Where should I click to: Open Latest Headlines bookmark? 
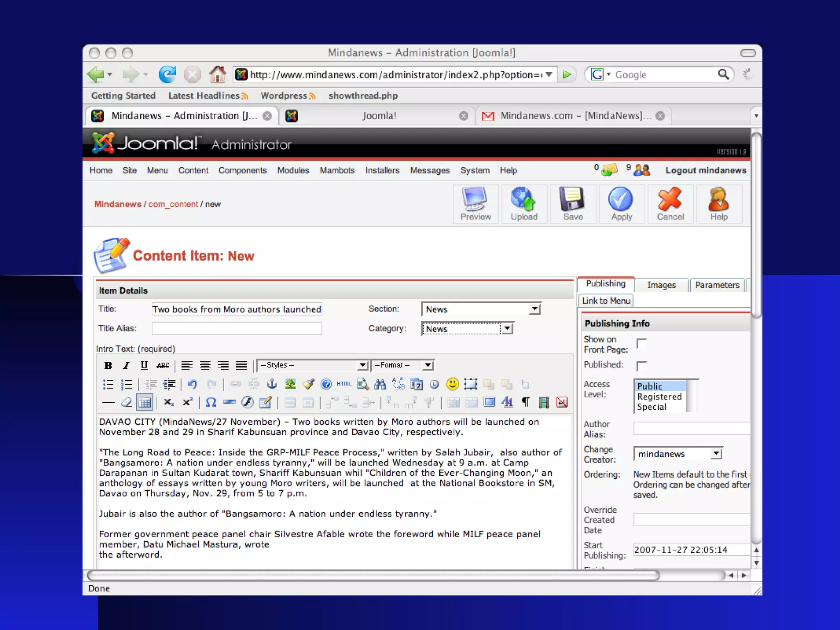click(208, 96)
